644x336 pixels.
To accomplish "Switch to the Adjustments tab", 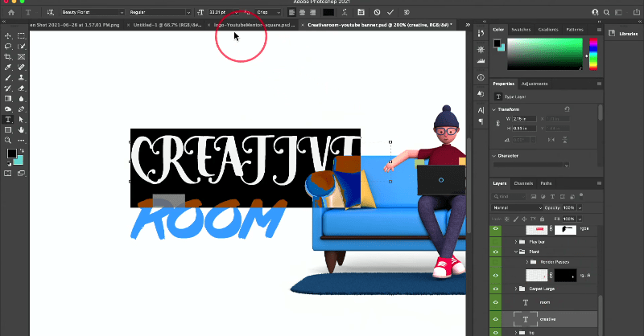I will pos(535,84).
